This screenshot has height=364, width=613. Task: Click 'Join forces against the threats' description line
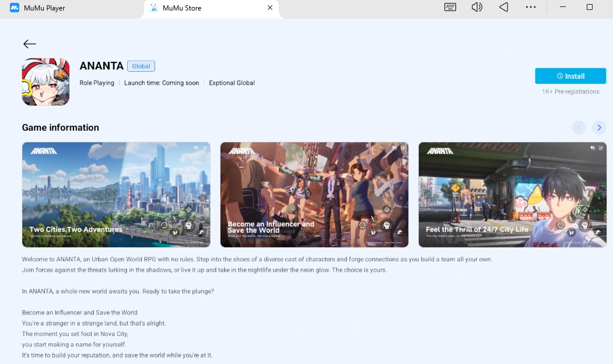coord(205,269)
